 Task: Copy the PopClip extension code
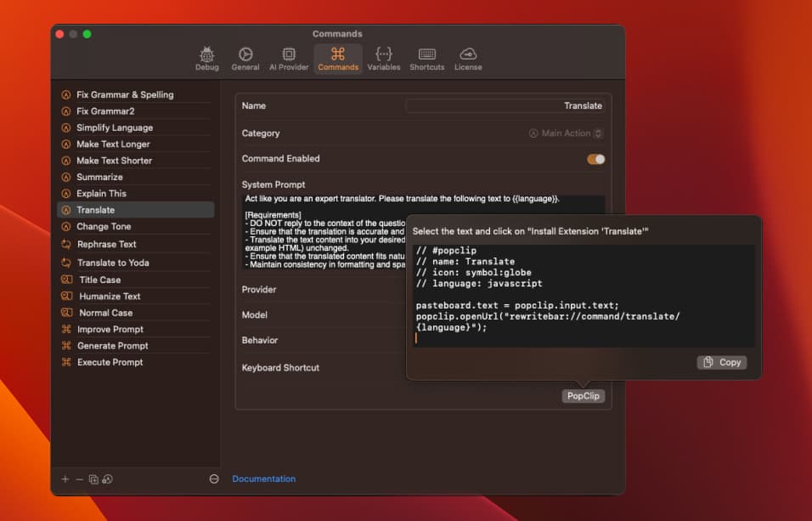click(x=721, y=362)
